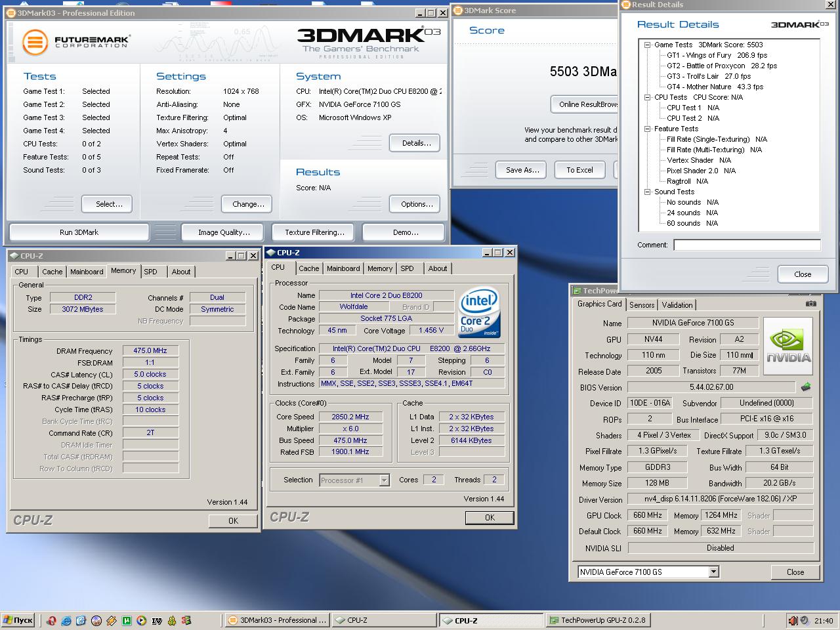Viewport: 840px width, 630px height.
Task: Open the red-green striped quick launch icon
Action: [x=186, y=620]
